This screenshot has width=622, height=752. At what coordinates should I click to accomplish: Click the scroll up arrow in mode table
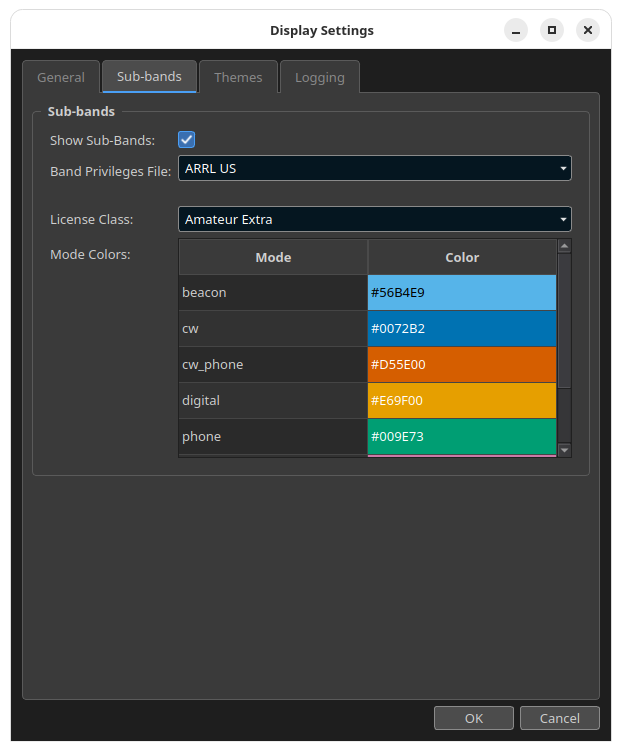tap(564, 246)
